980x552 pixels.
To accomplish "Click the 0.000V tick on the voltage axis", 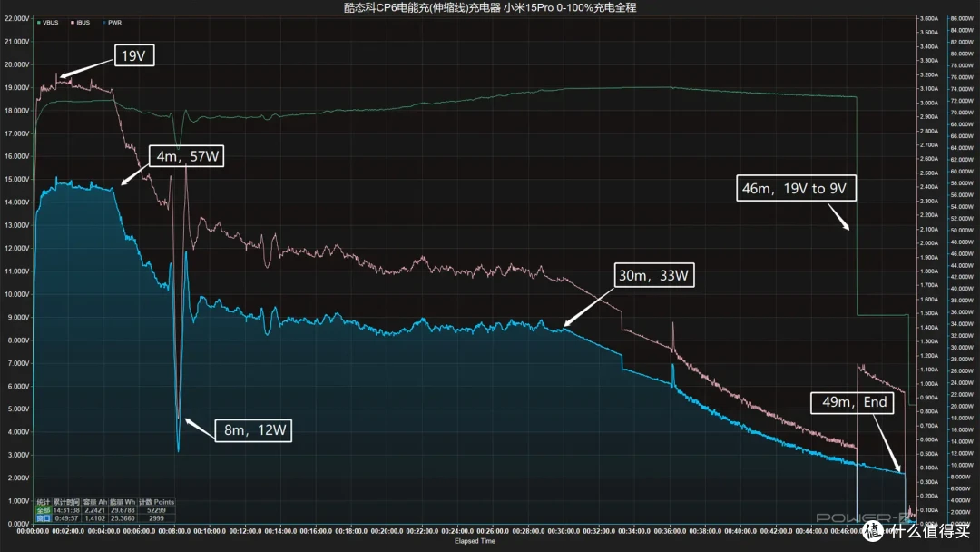I will [18, 524].
